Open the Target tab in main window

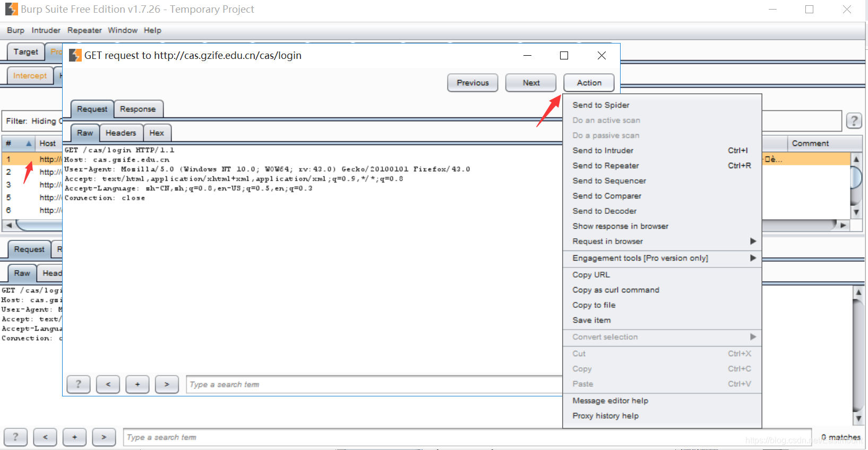click(25, 51)
